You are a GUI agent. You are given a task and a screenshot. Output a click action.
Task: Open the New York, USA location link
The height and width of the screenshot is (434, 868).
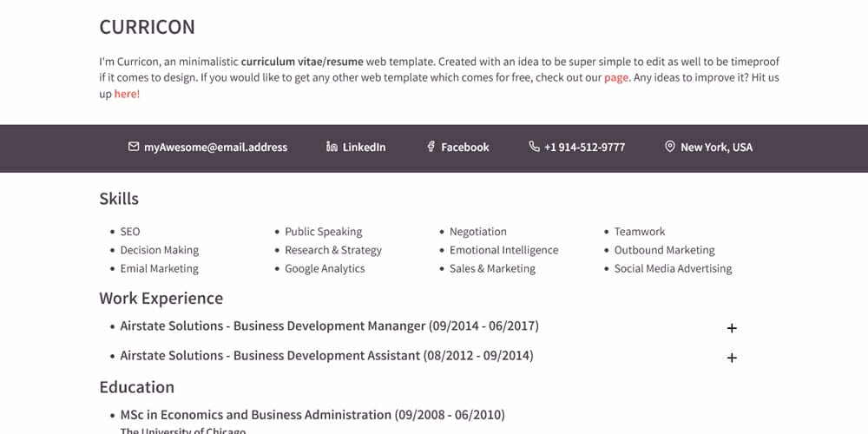point(716,148)
